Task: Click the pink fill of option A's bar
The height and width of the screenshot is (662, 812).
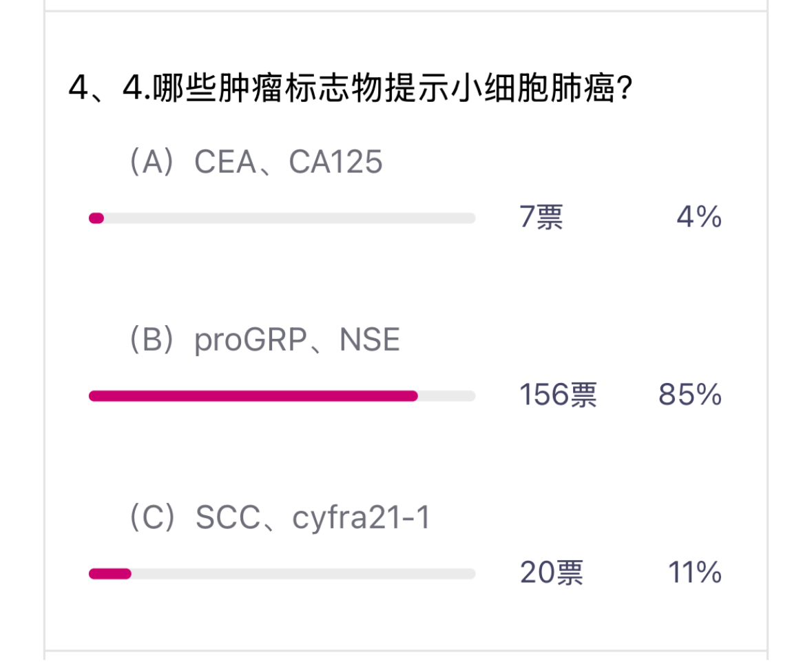Action: click(96, 218)
